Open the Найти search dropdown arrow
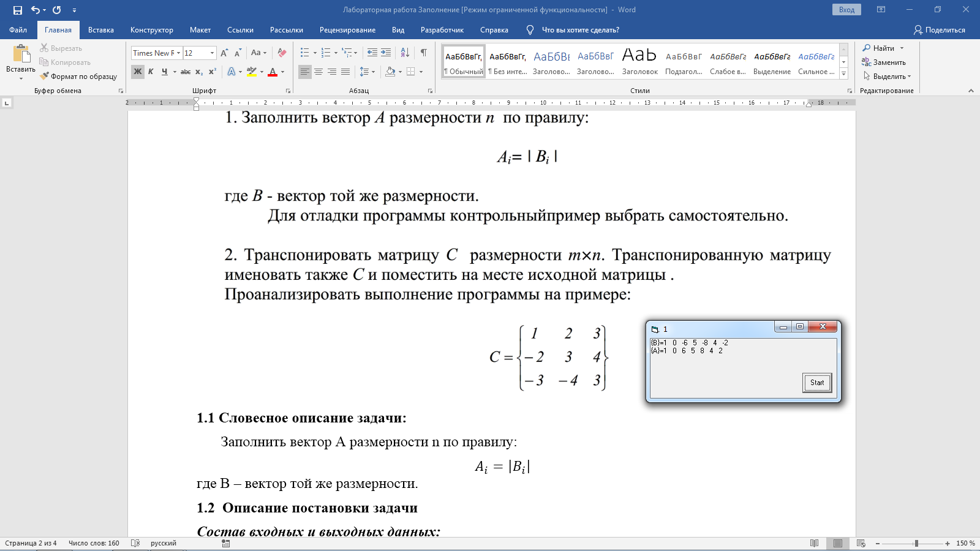 (x=902, y=48)
